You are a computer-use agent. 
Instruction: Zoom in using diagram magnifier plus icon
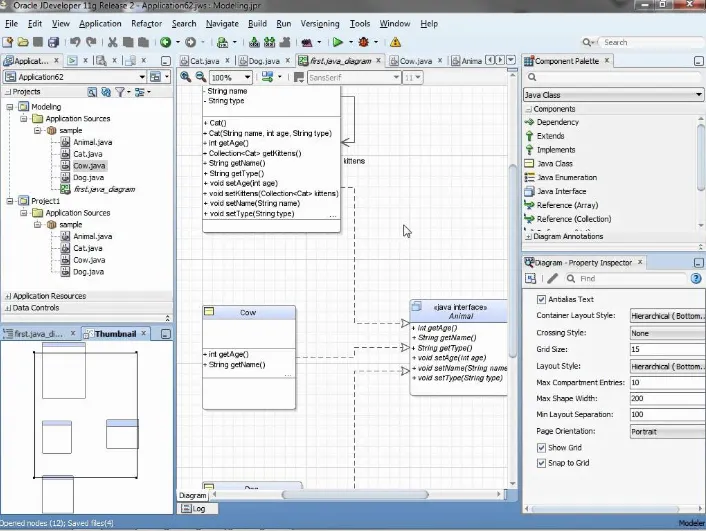(185, 77)
